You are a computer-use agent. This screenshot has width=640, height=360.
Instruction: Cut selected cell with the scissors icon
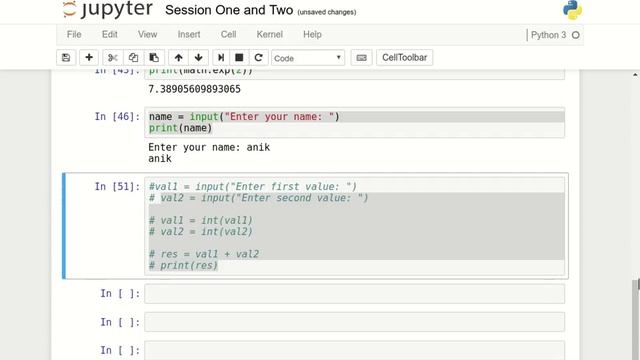click(113, 58)
